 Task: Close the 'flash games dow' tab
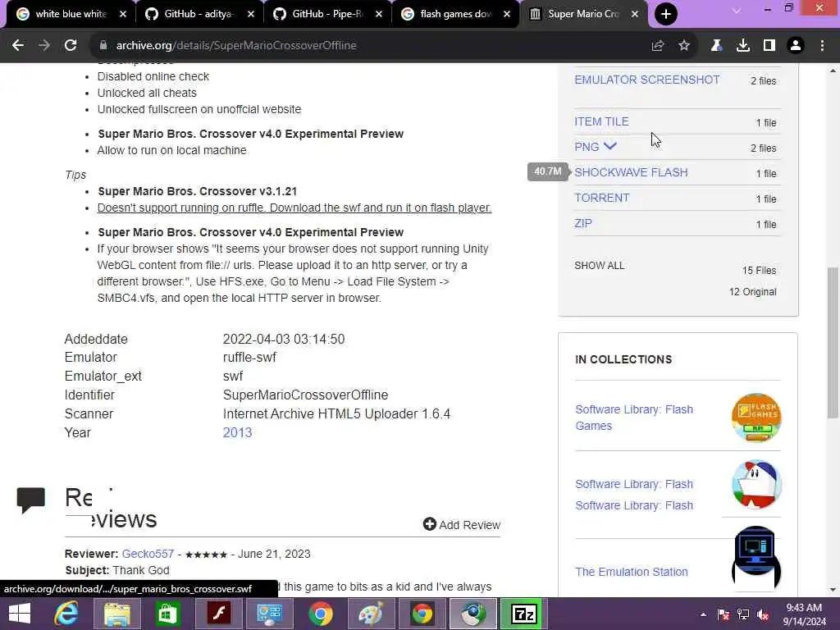point(507,14)
